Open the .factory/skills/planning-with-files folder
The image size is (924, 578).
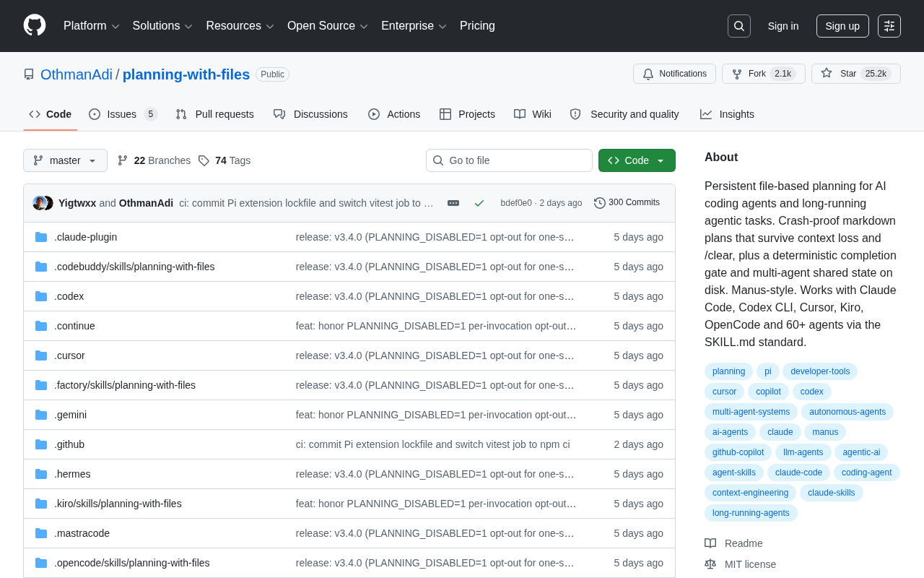[x=125, y=385]
